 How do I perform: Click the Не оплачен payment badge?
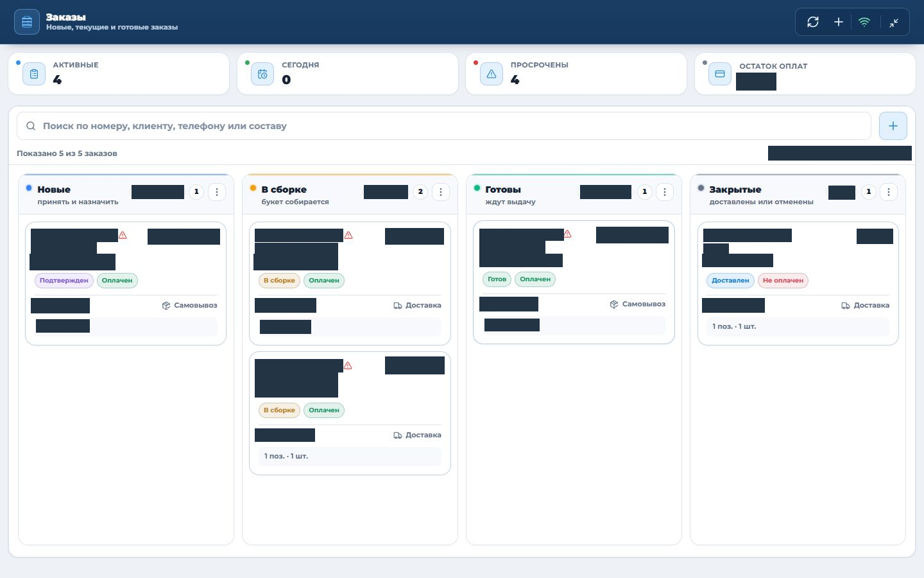tap(783, 281)
